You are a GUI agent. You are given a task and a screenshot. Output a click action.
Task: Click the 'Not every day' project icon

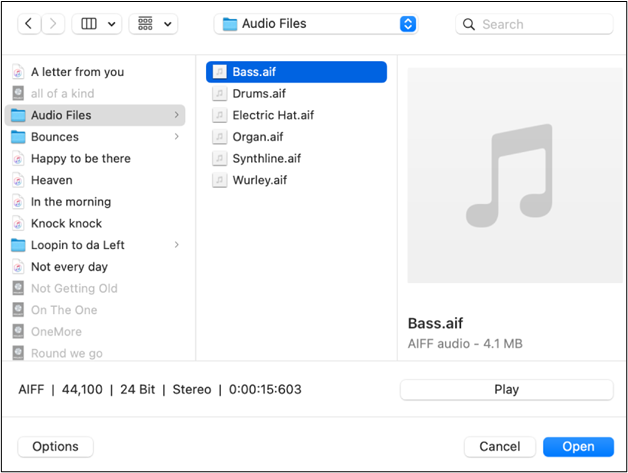coord(18,267)
